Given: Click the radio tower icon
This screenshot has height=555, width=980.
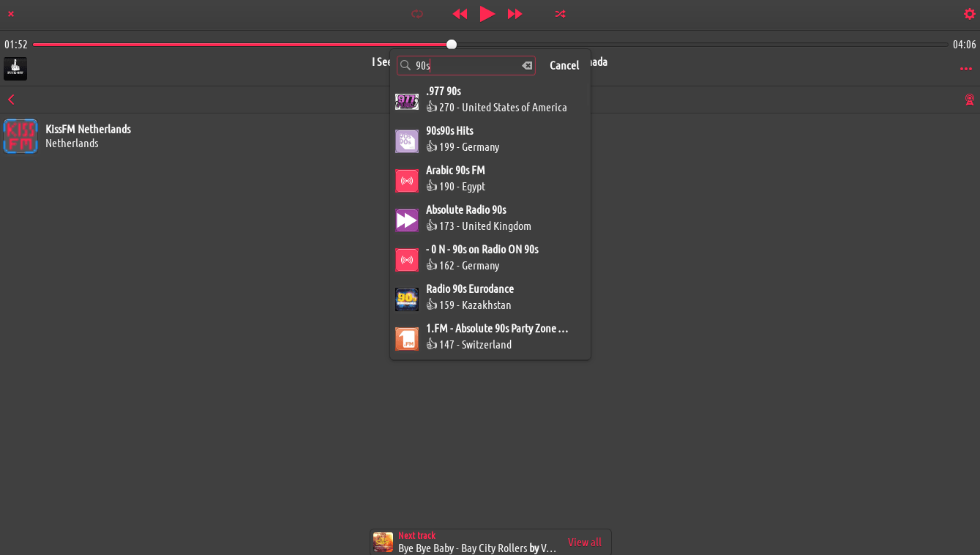Looking at the screenshot, I should click(969, 100).
